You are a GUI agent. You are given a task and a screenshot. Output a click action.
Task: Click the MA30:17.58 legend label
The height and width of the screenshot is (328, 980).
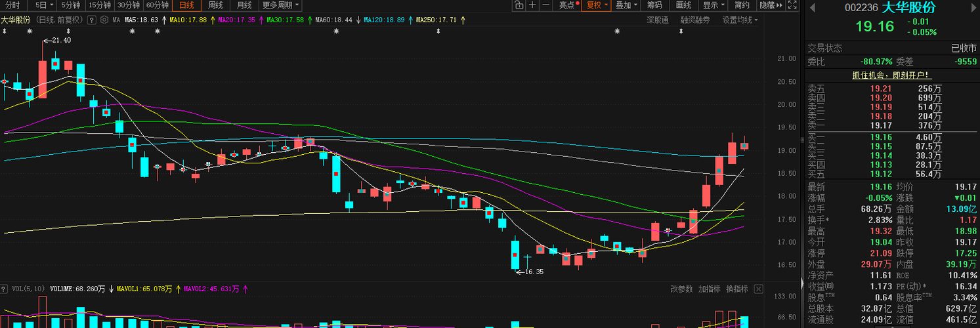click(x=286, y=20)
